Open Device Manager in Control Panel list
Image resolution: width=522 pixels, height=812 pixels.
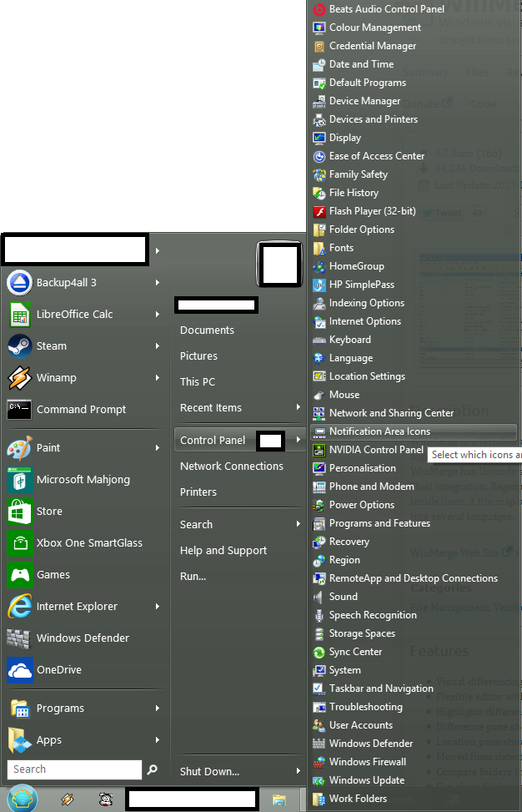[x=364, y=101]
